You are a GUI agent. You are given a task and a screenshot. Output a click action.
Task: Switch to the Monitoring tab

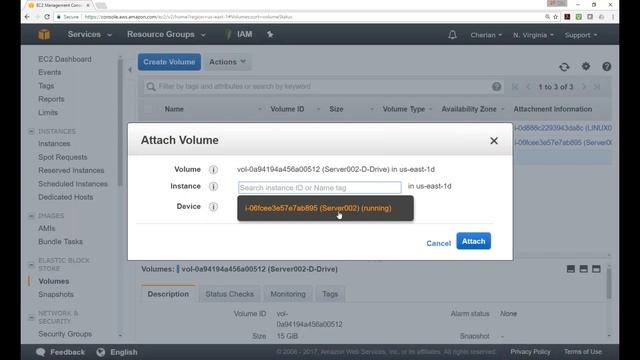click(288, 294)
